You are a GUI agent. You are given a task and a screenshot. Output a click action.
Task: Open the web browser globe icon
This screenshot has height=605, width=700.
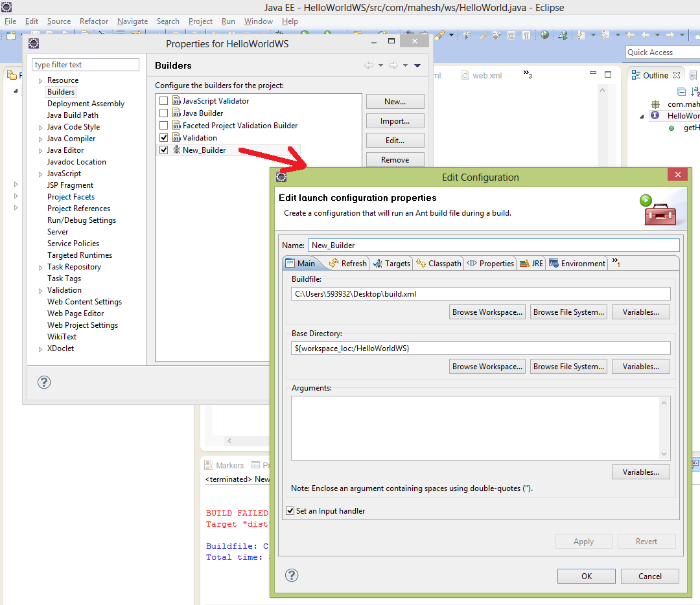click(544, 35)
